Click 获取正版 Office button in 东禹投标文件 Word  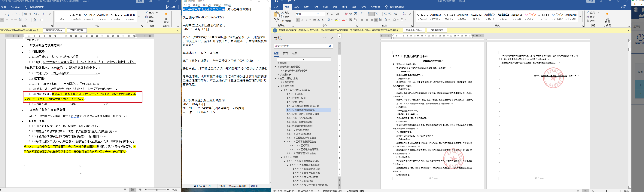(x=414, y=30)
